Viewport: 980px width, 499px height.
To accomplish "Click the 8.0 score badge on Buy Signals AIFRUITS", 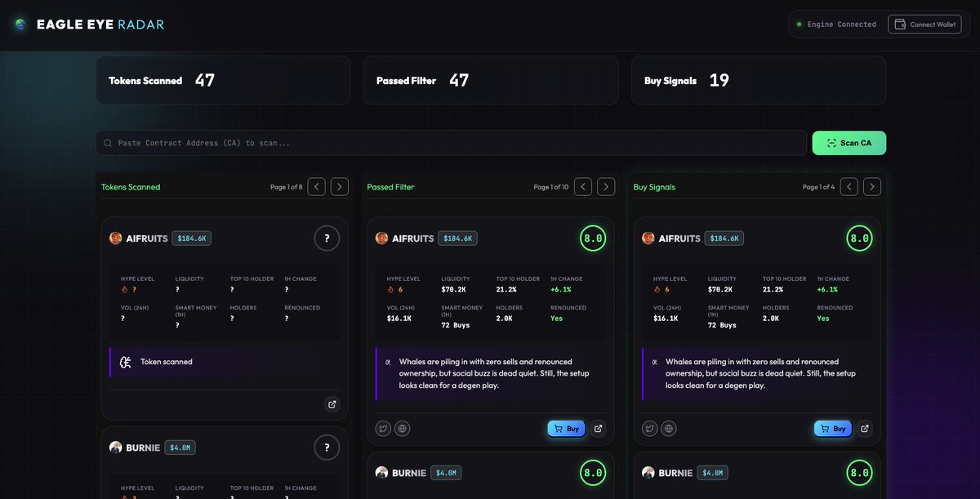I will pos(859,238).
